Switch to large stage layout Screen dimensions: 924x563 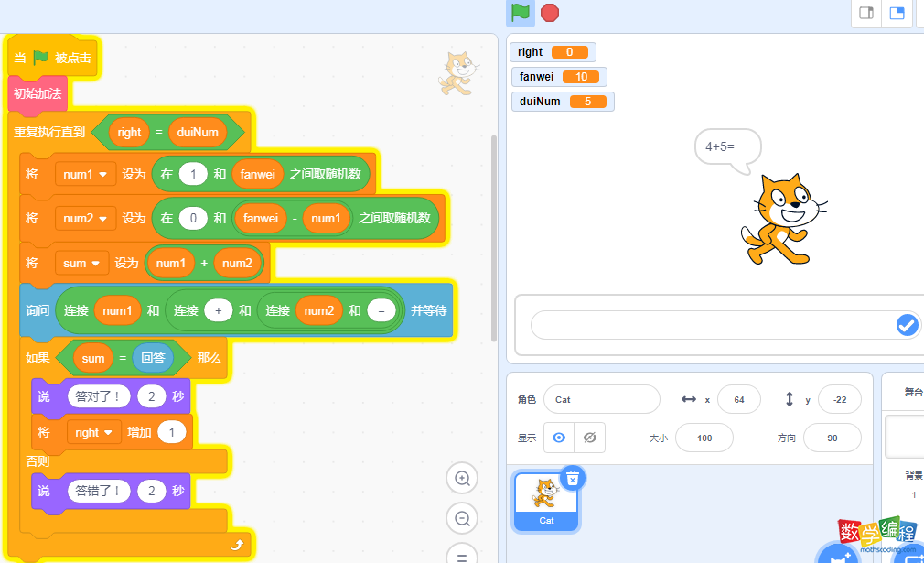897,13
